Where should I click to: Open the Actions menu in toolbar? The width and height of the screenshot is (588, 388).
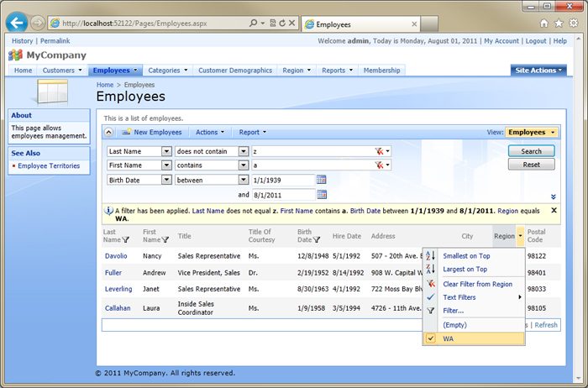click(210, 133)
